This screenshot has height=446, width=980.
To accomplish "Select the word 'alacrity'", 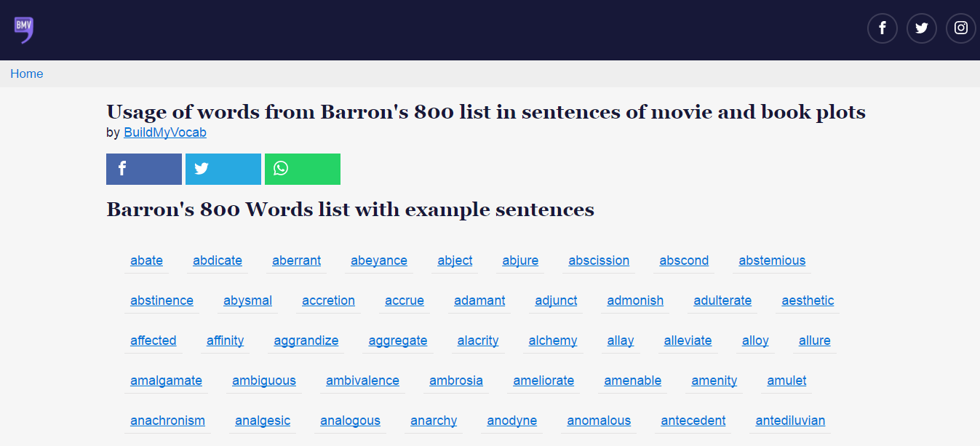I will (478, 341).
